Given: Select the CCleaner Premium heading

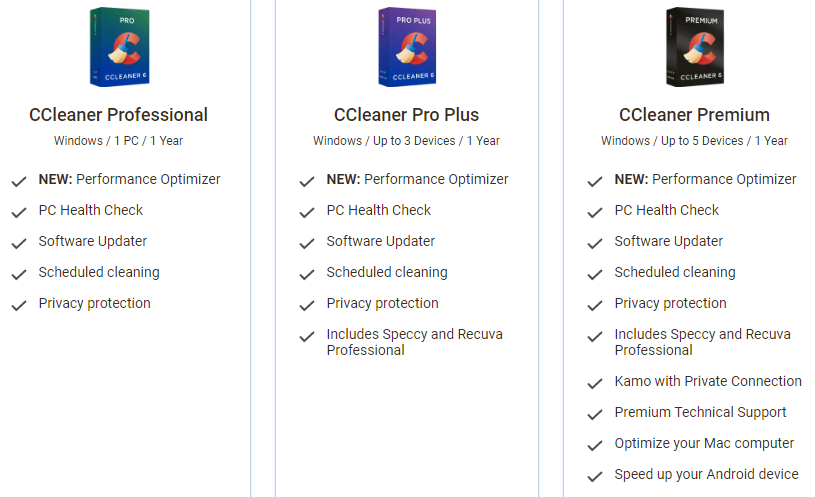Looking at the screenshot, I should click(x=694, y=114).
